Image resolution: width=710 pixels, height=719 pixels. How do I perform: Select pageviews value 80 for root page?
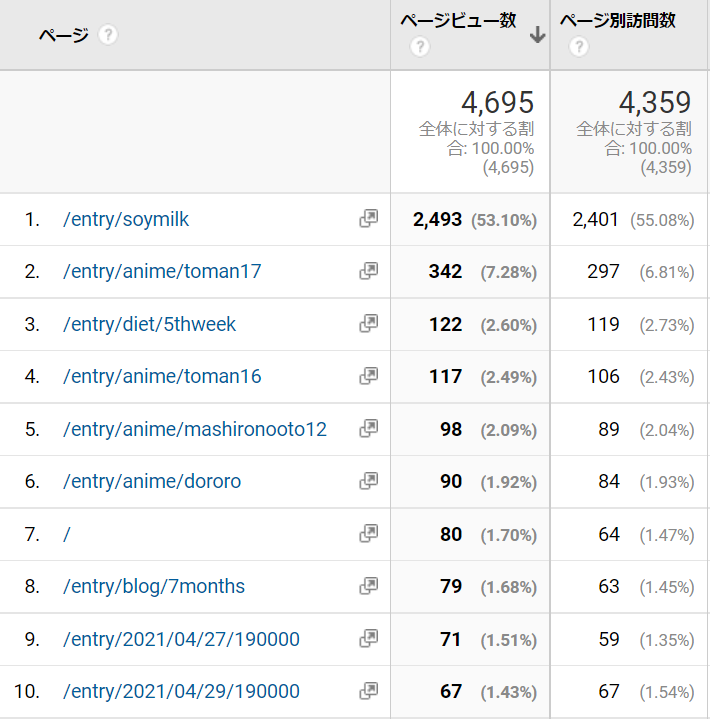[x=451, y=535]
